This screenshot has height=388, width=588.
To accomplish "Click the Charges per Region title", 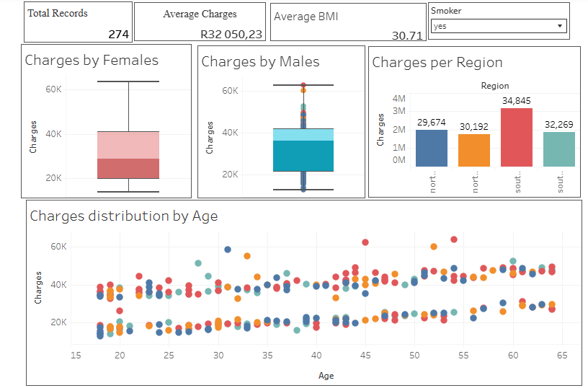I will [x=437, y=63].
